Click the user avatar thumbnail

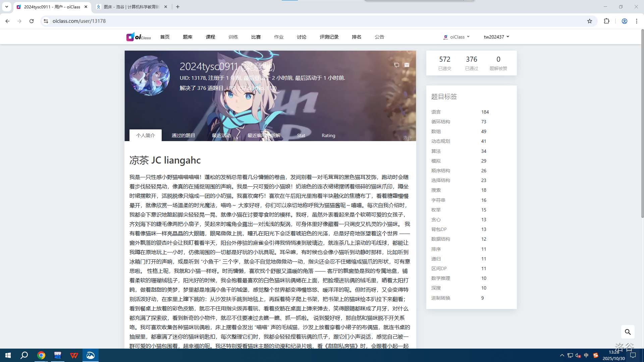coord(150,76)
